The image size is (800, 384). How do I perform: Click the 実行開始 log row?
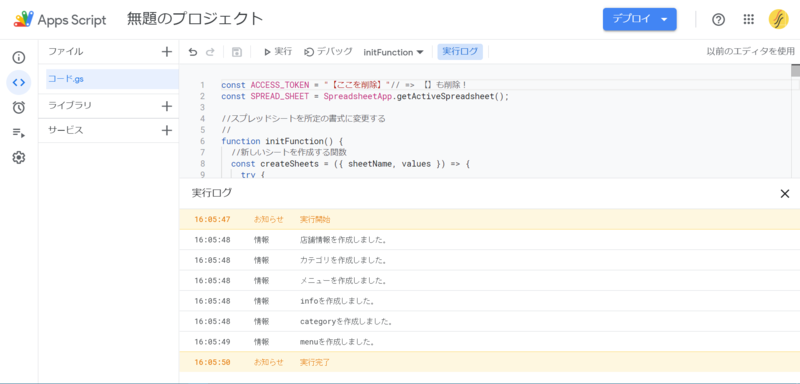tap(489, 219)
